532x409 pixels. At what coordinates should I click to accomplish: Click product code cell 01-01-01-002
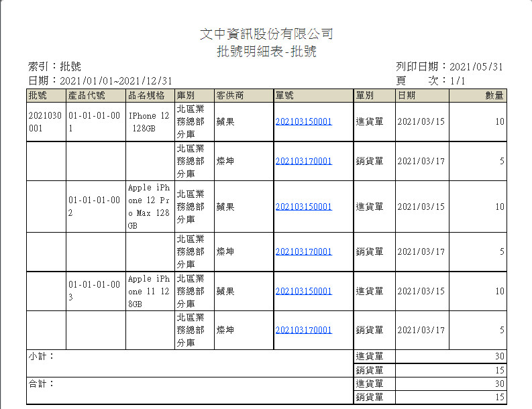point(95,207)
